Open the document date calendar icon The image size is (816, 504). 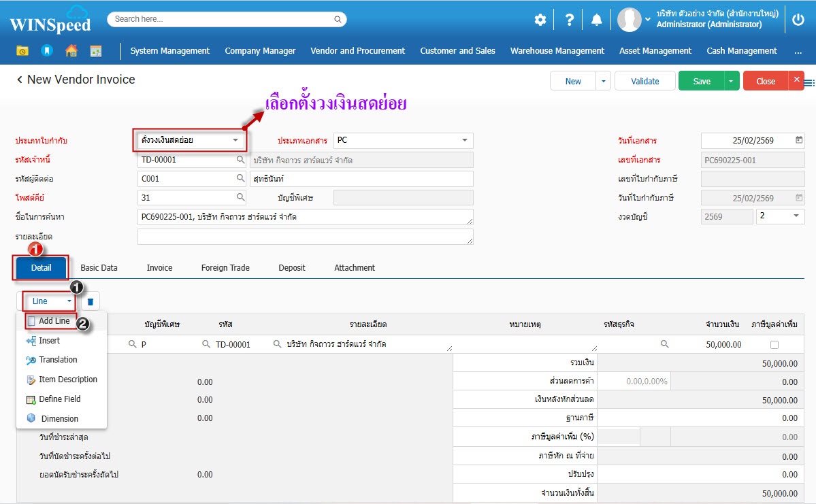click(798, 141)
